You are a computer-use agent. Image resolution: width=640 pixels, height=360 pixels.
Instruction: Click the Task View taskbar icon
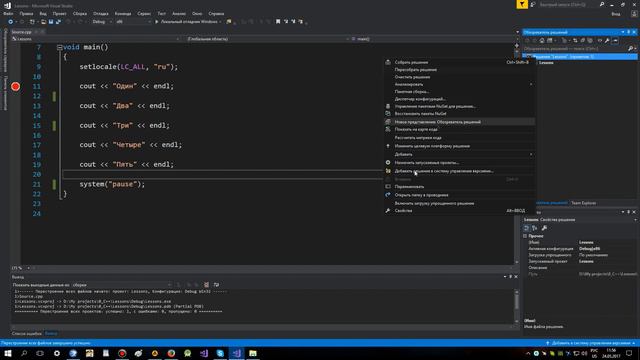point(40,353)
